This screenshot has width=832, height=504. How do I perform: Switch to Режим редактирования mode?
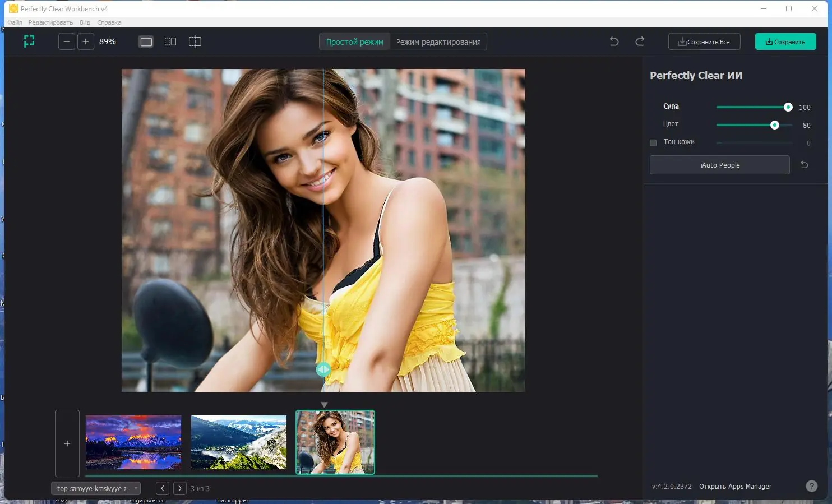pyautogui.click(x=438, y=42)
